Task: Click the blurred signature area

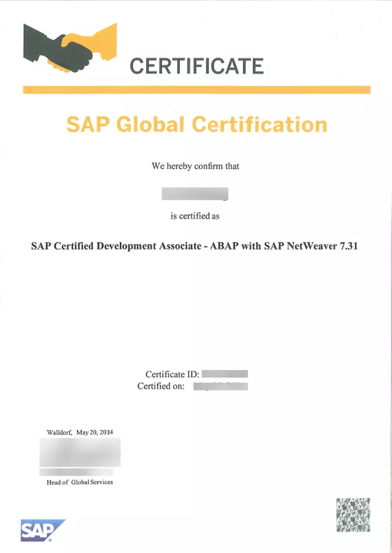Action: pyautogui.click(x=80, y=452)
